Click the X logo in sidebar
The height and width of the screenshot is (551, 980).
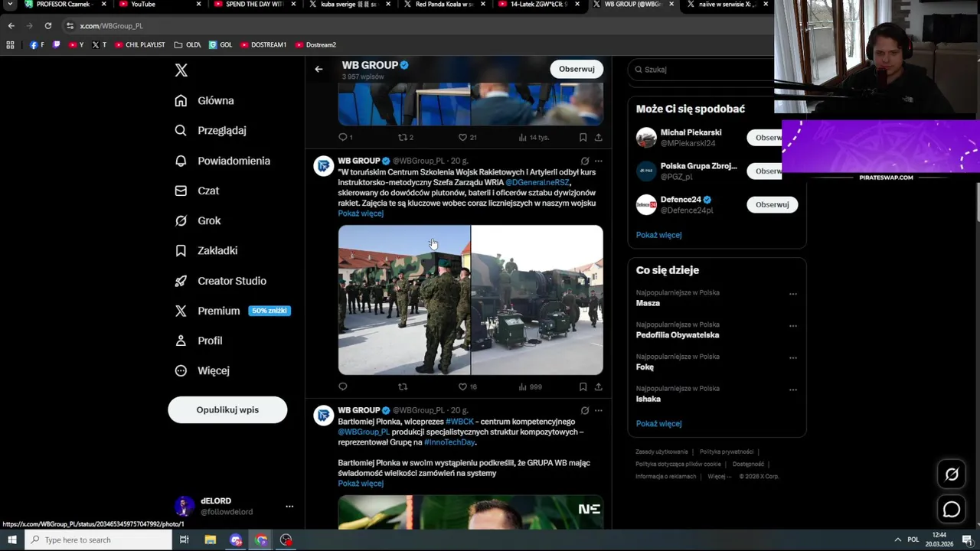181,70
